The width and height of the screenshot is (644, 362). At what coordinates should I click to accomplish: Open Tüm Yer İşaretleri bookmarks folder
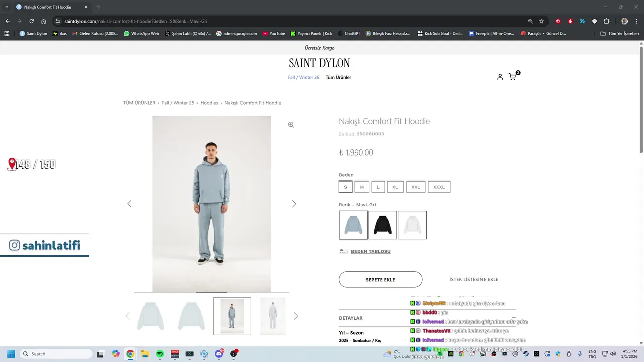tap(620, 34)
